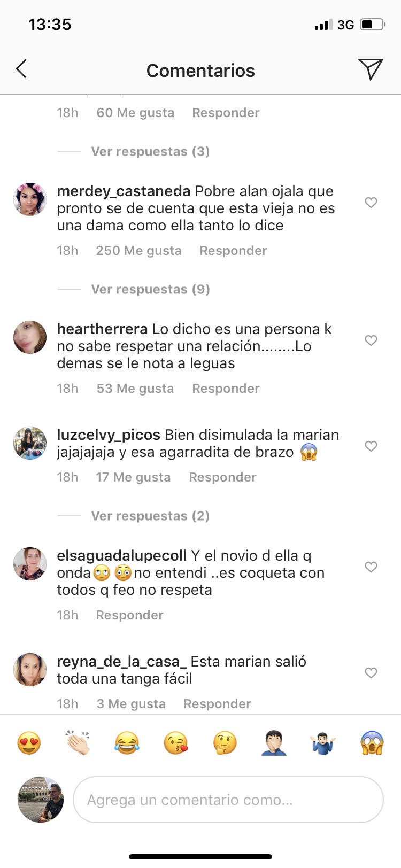
Task: Like heartherrera's comment with heart
Action: coord(371,340)
